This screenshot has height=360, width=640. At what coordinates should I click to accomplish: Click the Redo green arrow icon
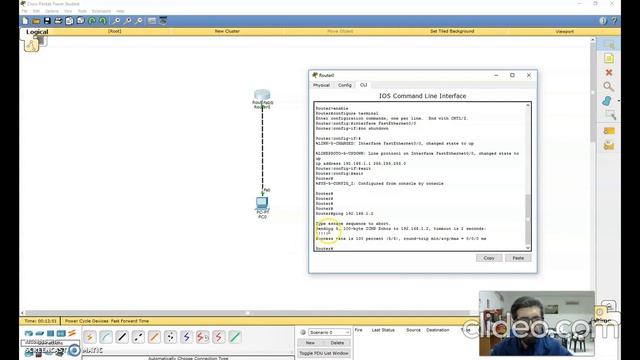click(103, 21)
